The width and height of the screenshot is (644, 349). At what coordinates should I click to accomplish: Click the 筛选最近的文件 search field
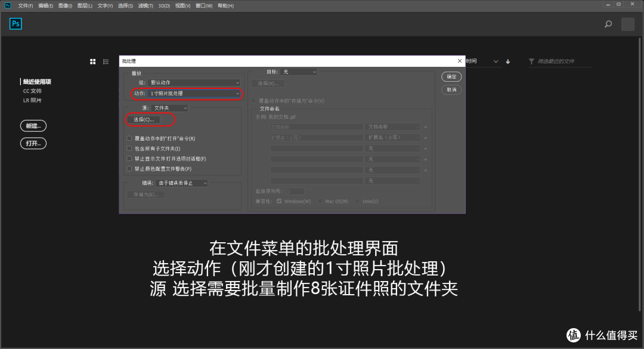pyautogui.click(x=558, y=61)
